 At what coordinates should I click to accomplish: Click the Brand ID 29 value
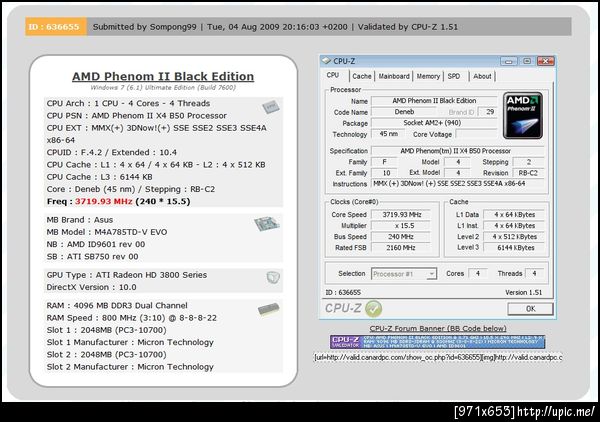tap(490, 112)
